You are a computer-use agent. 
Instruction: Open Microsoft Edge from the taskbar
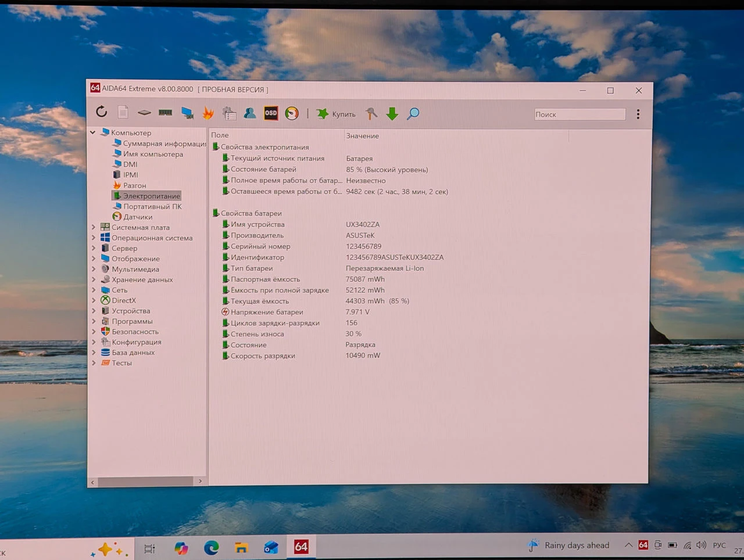(211, 547)
